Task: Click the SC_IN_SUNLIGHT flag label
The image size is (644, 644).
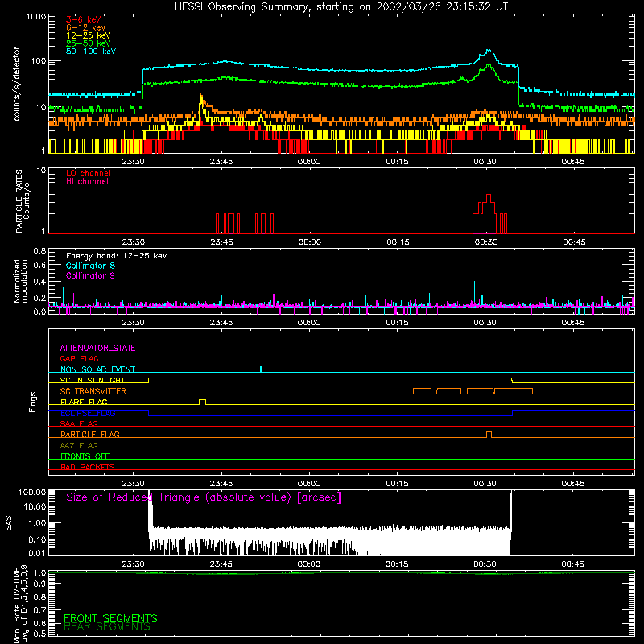Action: coord(93,380)
